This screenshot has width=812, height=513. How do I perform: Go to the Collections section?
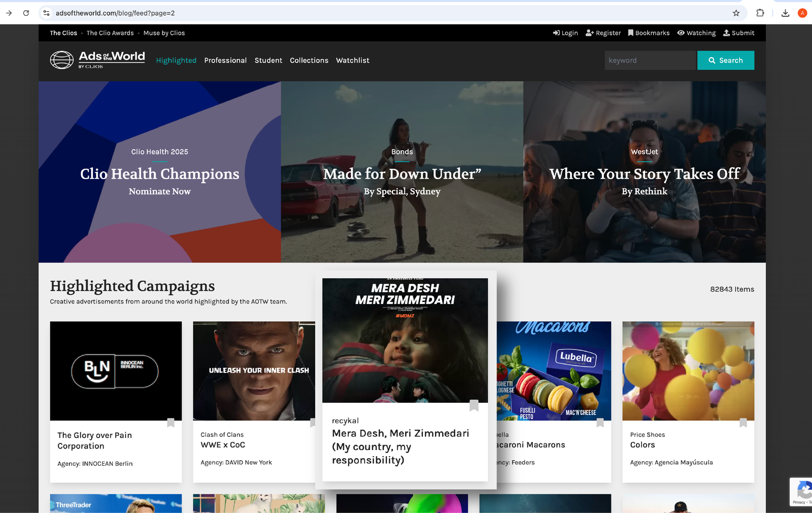click(x=309, y=60)
